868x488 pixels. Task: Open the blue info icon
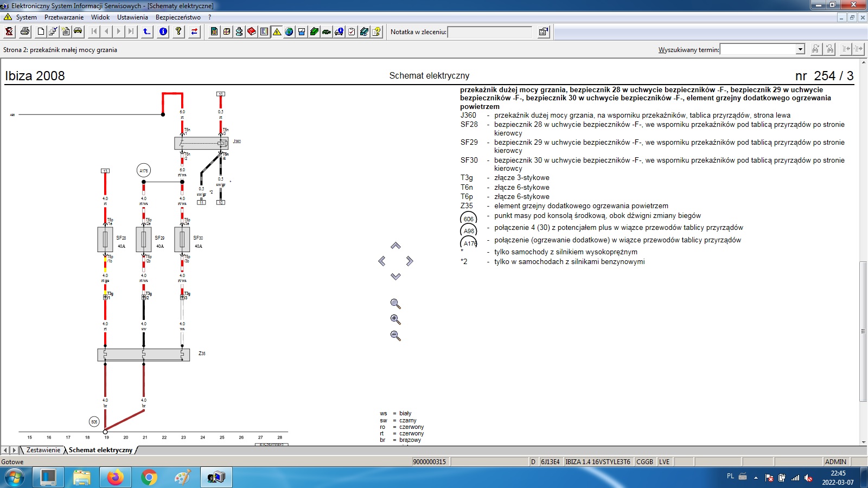tap(163, 31)
